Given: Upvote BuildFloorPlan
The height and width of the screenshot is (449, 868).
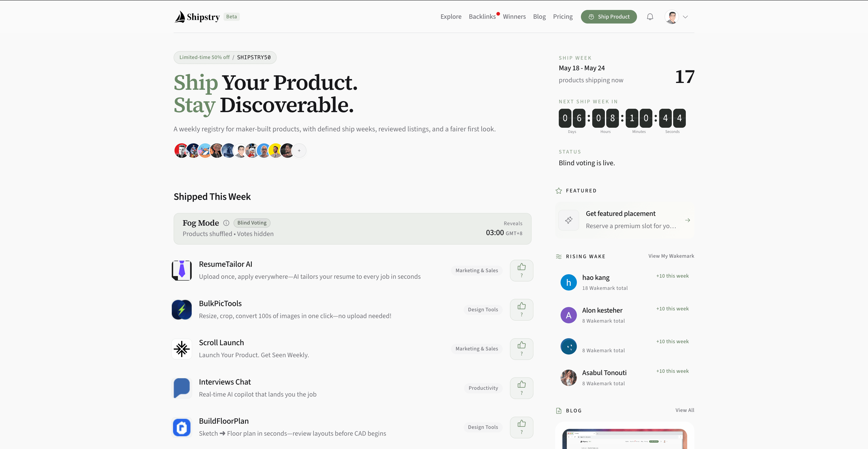Looking at the screenshot, I should pos(521,428).
